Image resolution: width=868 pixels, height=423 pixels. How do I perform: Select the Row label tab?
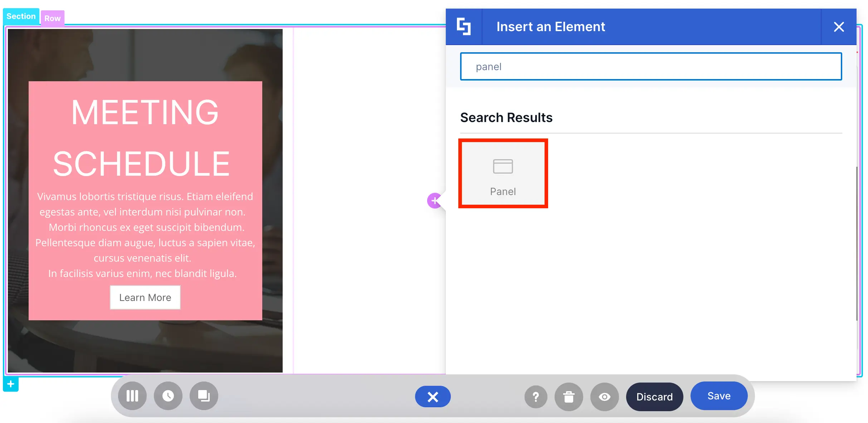coord(52,18)
